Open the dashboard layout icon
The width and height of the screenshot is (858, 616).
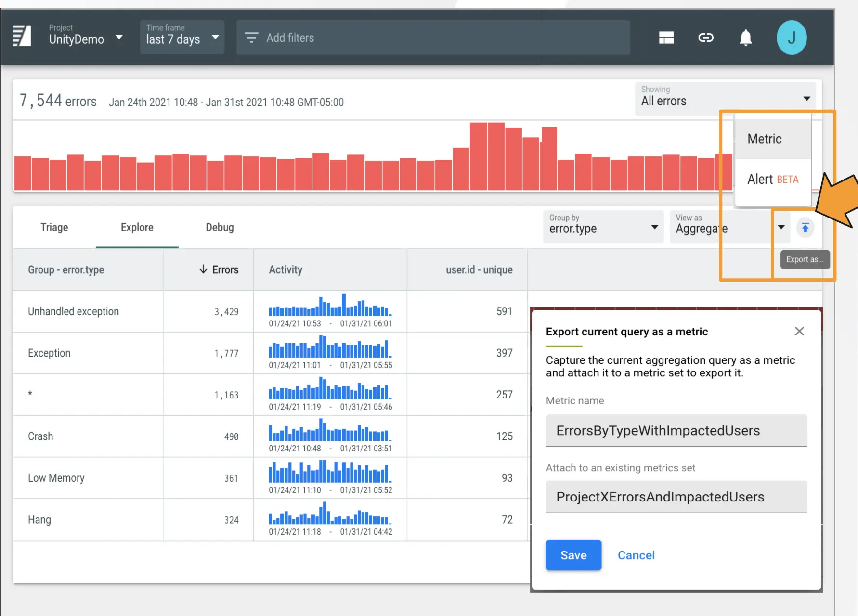[x=666, y=38]
